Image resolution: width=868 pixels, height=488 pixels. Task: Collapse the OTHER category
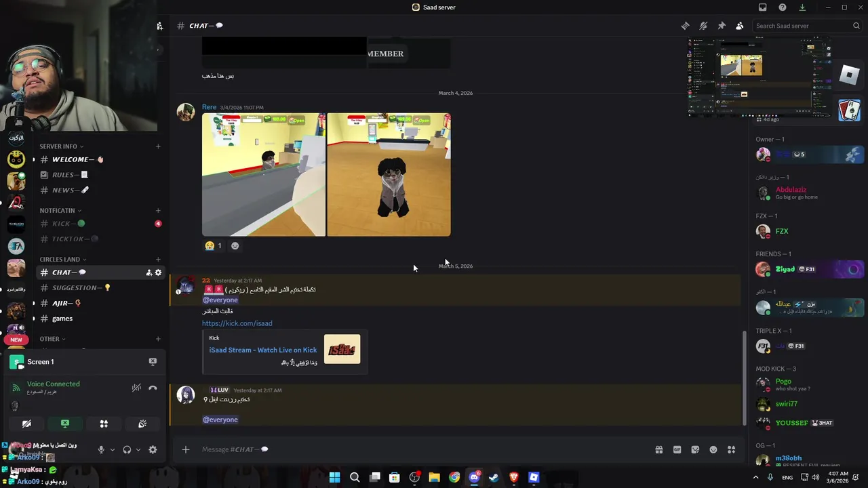click(52, 339)
